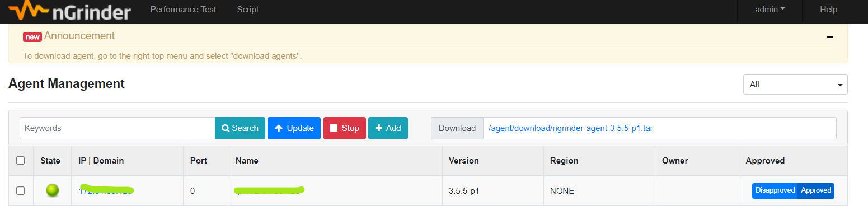Click the Add button
The height and width of the screenshot is (210, 868).
388,128
